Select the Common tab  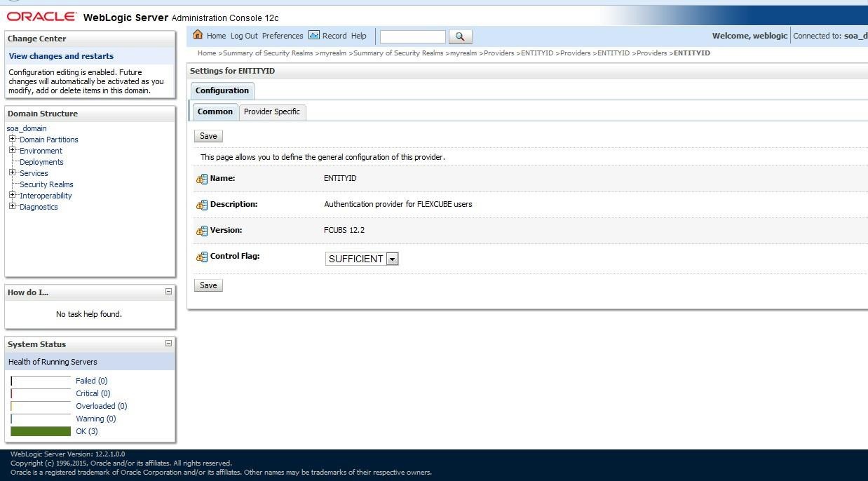215,111
